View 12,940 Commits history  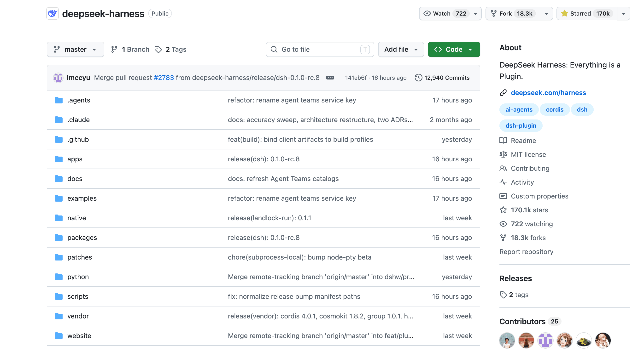click(442, 78)
